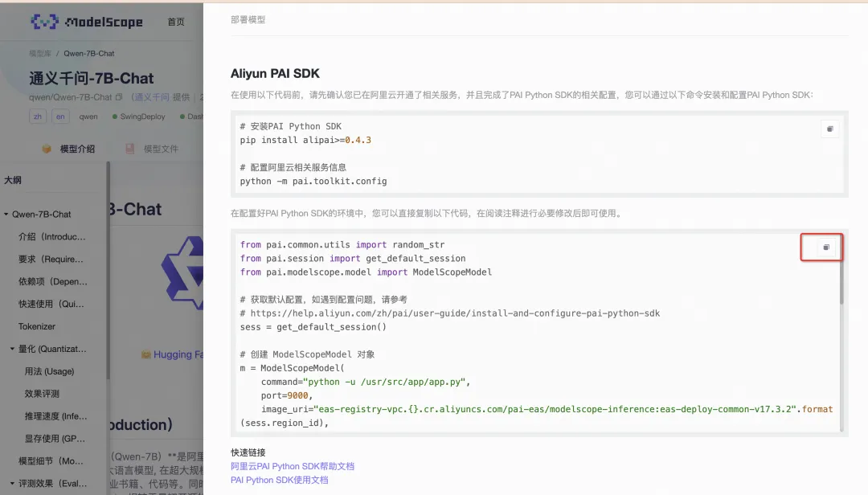868x495 pixels.
Task: Click the Aliyun PAI SDK heading
Action: click(275, 74)
